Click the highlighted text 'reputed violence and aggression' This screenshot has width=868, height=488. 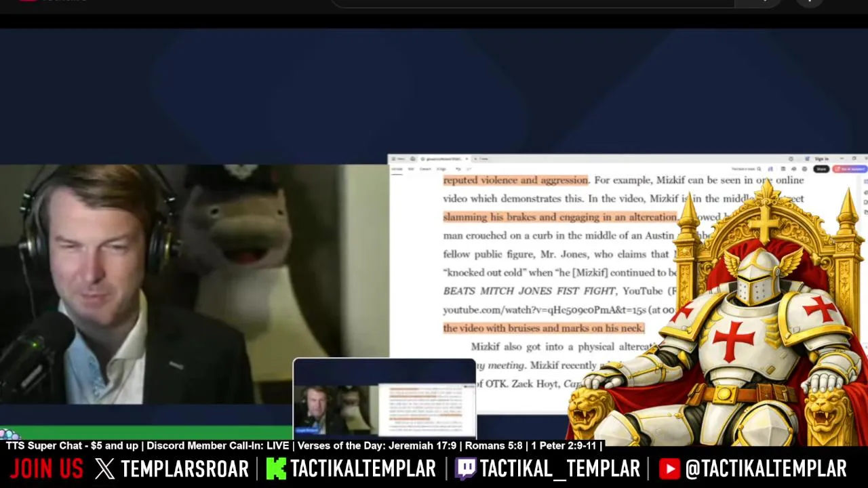click(515, 180)
